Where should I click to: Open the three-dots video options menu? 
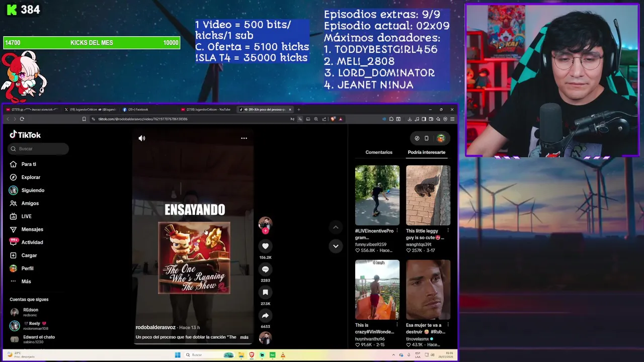(x=244, y=138)
